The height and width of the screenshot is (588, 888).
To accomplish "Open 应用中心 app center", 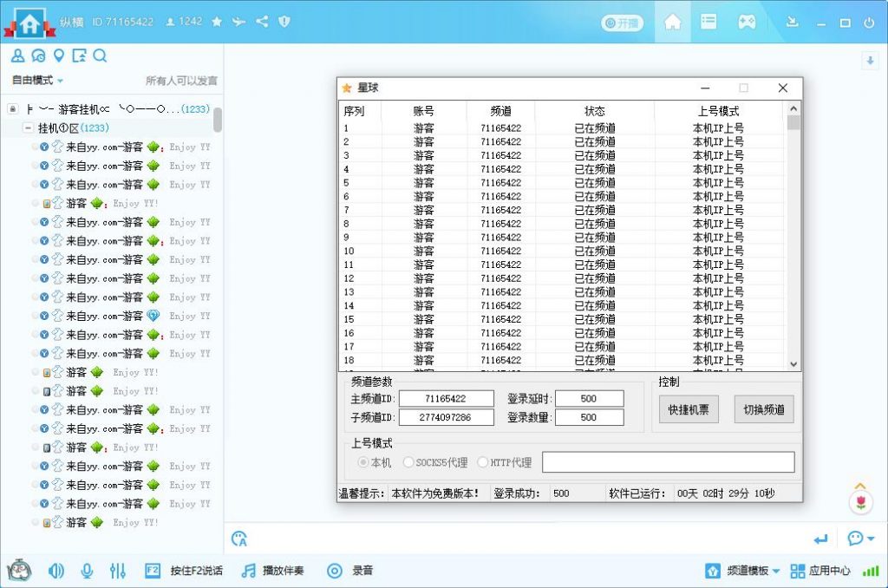I will click(820, 571).
